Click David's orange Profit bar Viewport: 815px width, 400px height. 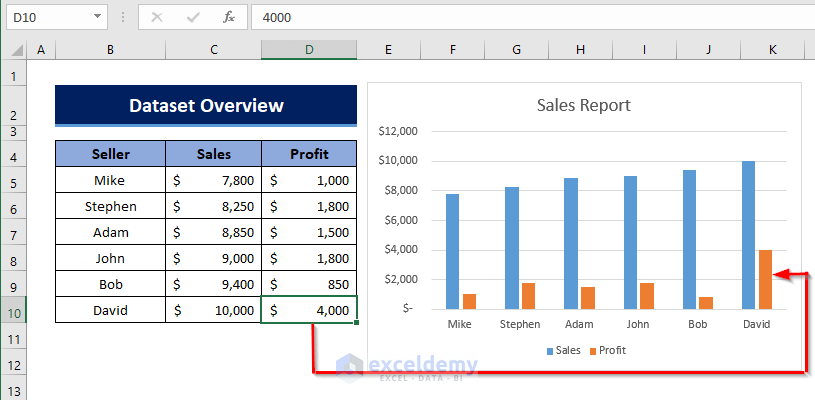(x=765, y=279)
